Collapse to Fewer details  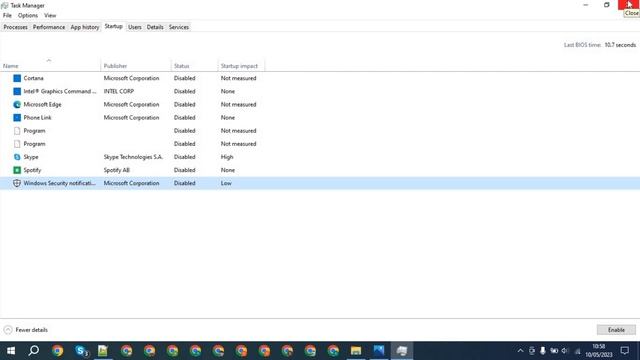click(26, 330)
